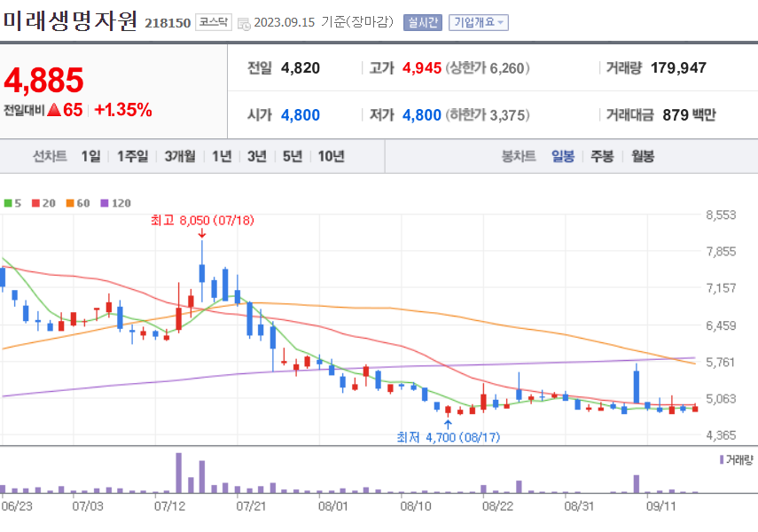Click the 고가 value 4,945
This screenshot has width=758, height=532.
[422, 68]
